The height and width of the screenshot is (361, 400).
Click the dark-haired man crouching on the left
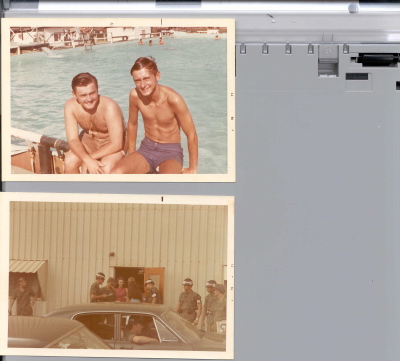click(95, 124)
